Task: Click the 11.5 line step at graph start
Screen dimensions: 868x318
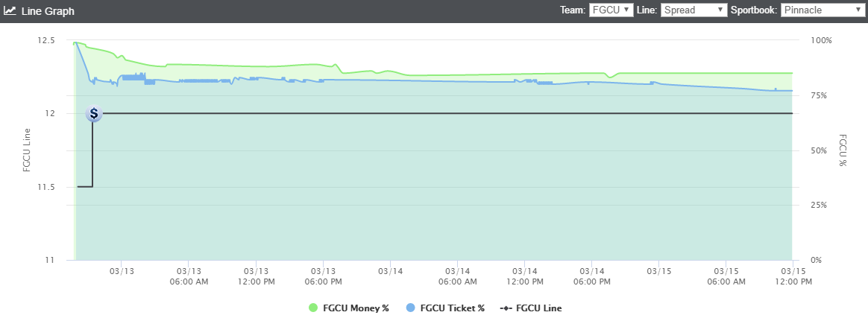Action: (85, 187)
